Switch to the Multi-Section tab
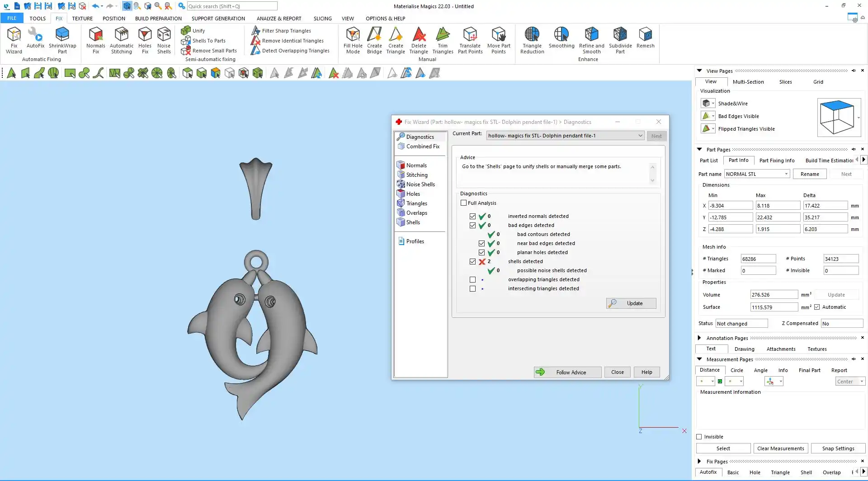The height and width of the screenshot is (481, 868). (x=748, y=82)
